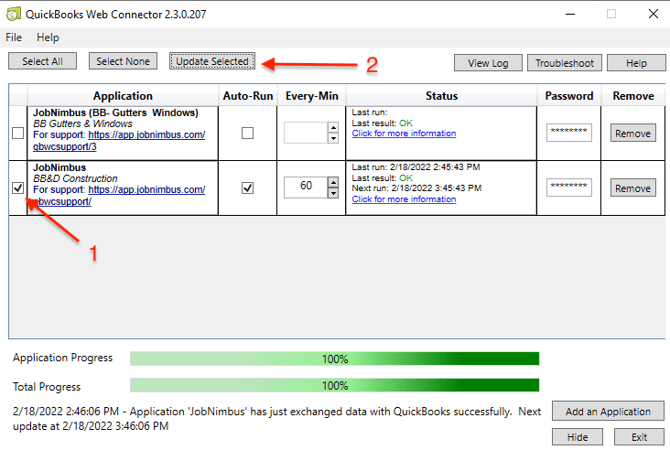Click the Select None button
This screenshot has height=450, width=670.
pos(123,61)
